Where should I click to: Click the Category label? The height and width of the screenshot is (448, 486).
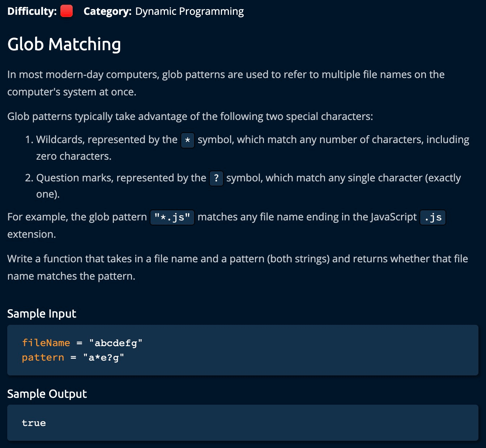click(x=107, y=11)
